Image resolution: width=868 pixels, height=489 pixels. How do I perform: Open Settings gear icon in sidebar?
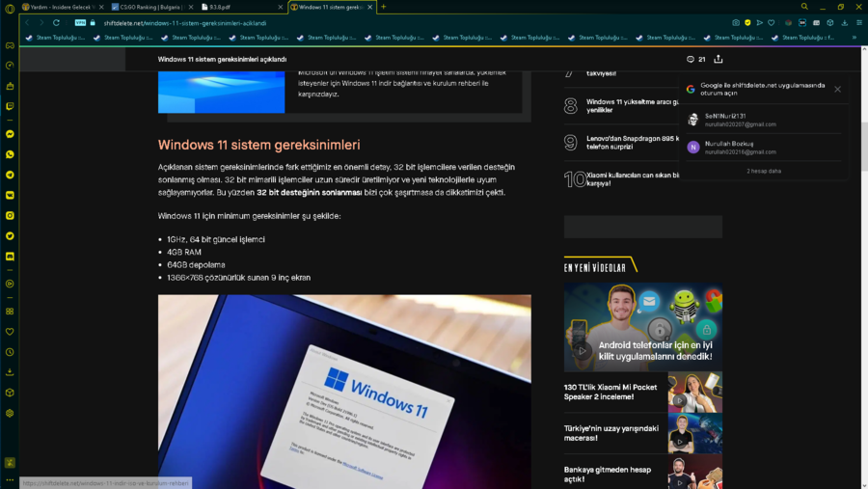10,413
